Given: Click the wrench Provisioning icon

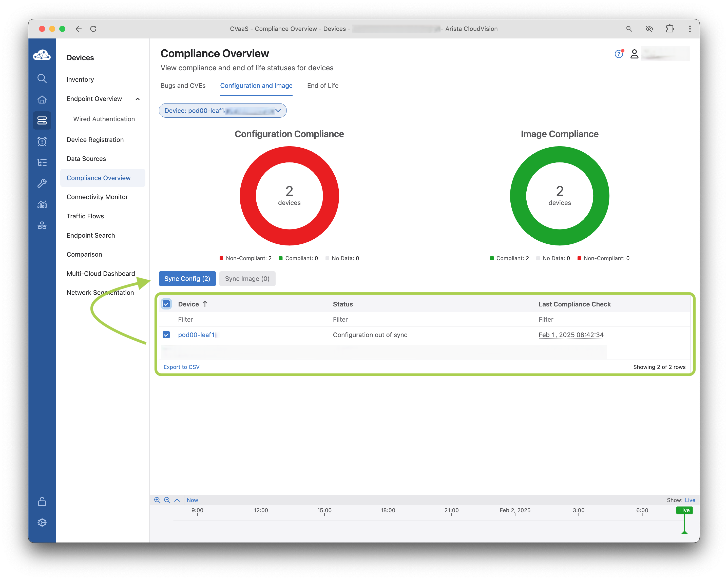Looking at the screenshot, I should [42, 183].
